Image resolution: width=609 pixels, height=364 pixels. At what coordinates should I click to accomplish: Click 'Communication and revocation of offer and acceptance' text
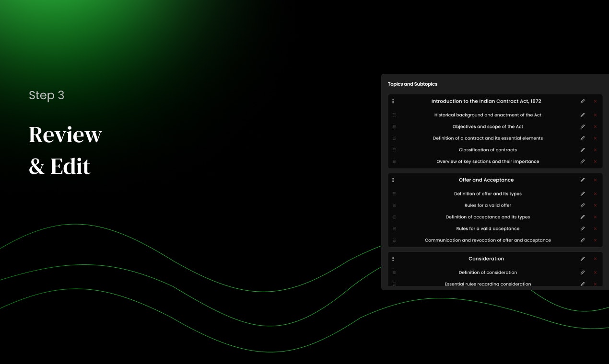coord(488,240)
